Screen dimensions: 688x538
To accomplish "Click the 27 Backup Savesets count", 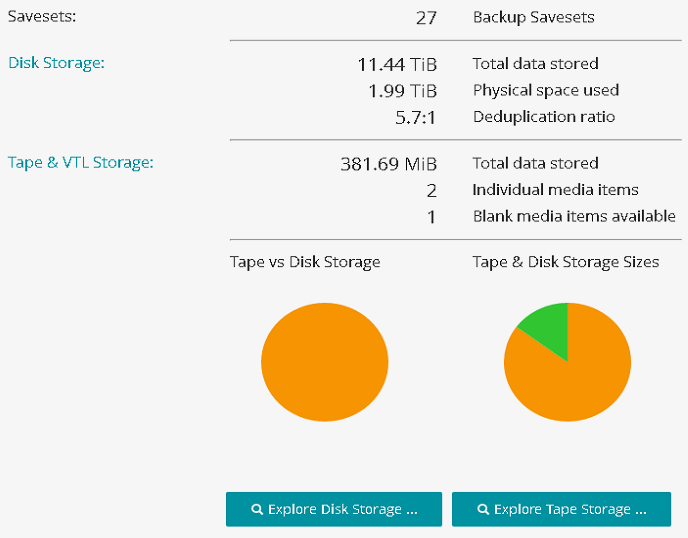I will (x=426, y=18).
